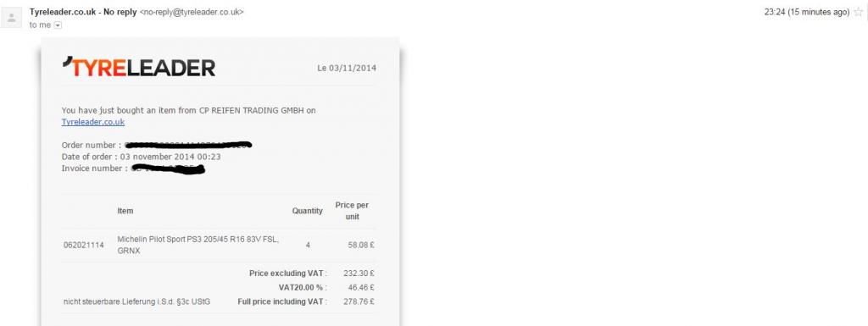Click the redacted invoice number
The image size is (868, 326).
coord(169,169)
